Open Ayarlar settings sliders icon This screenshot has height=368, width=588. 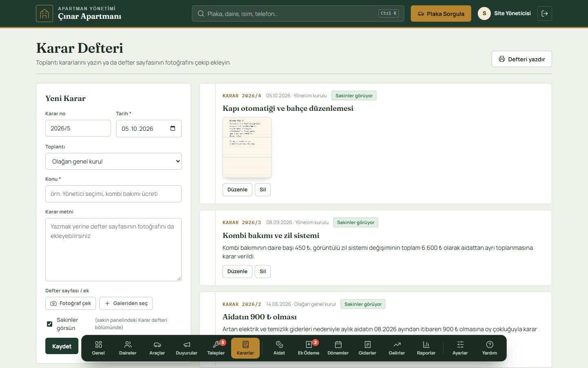pyautogui.click(x=460, y=348)
